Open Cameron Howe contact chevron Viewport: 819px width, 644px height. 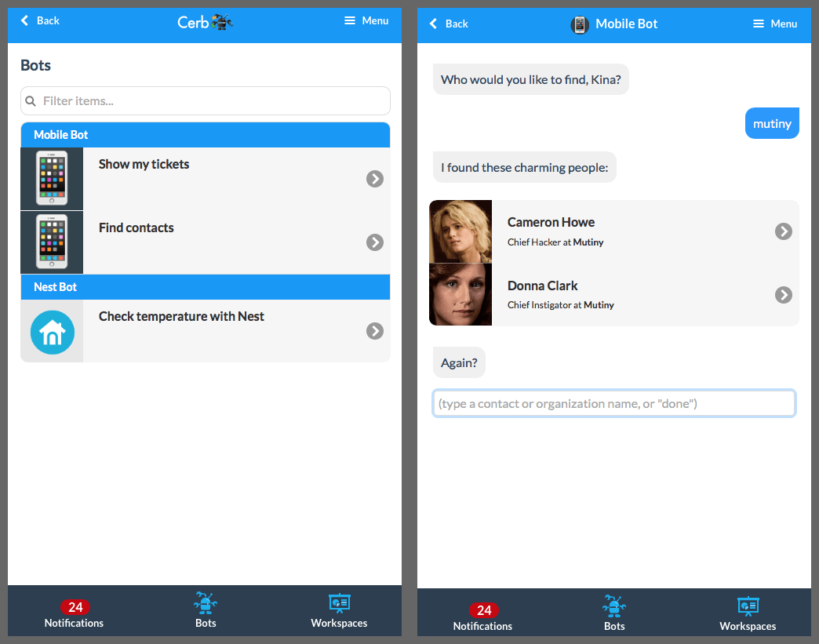784,231
